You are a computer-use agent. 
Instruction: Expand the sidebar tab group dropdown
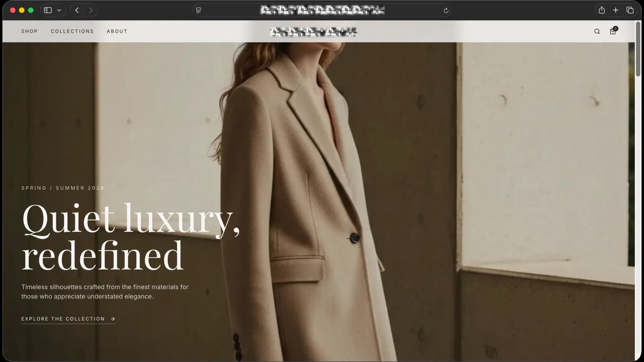tap(59, 10)
